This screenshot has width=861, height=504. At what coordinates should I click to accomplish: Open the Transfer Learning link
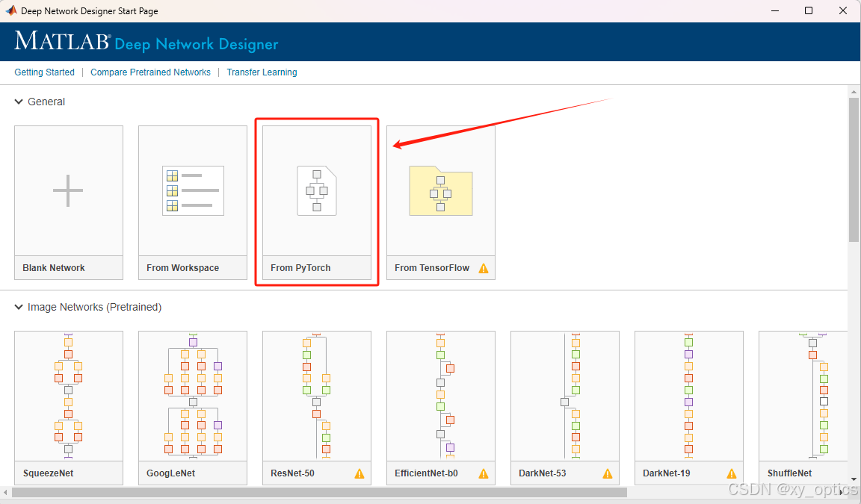[x=262, y=72]
